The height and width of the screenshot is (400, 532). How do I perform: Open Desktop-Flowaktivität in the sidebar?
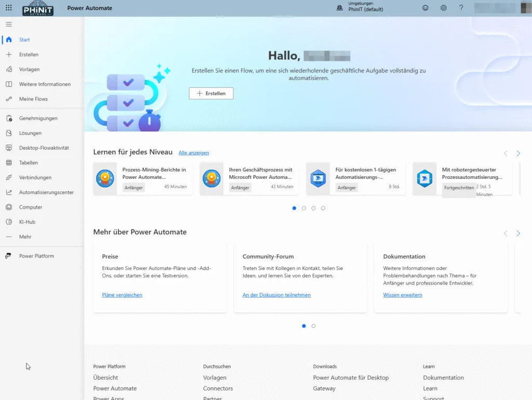(44, 148)
